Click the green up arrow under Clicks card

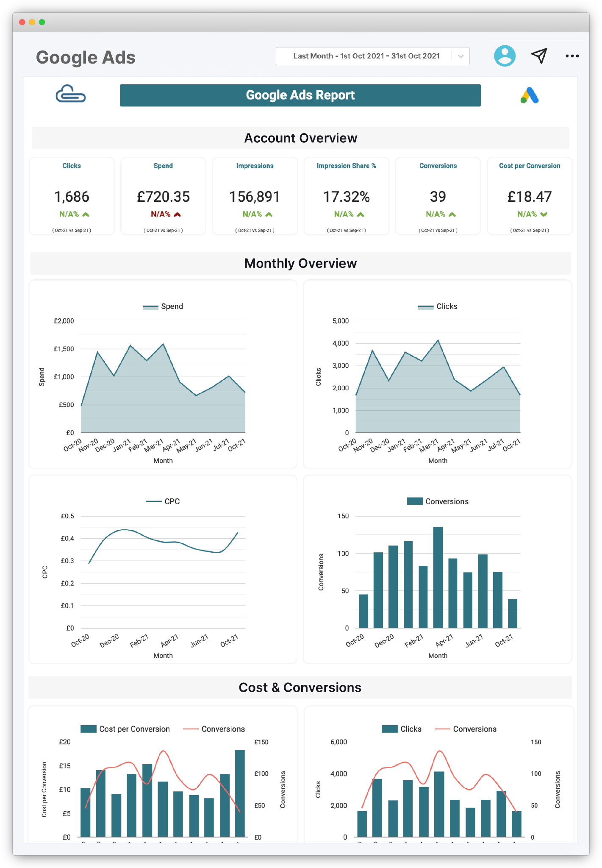point(86,214)
